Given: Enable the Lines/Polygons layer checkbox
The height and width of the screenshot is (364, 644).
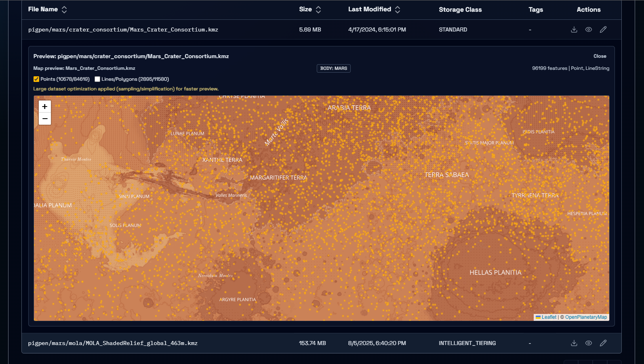Looking at the screenshot, I should [97, 79].
